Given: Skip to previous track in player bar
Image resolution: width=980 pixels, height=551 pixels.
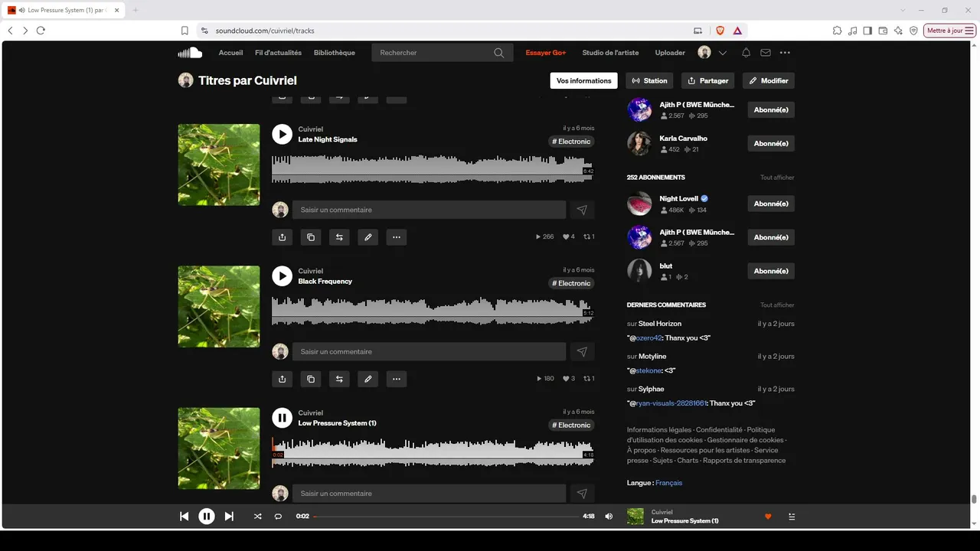Looking at the screenshot, I should (184, 517).
